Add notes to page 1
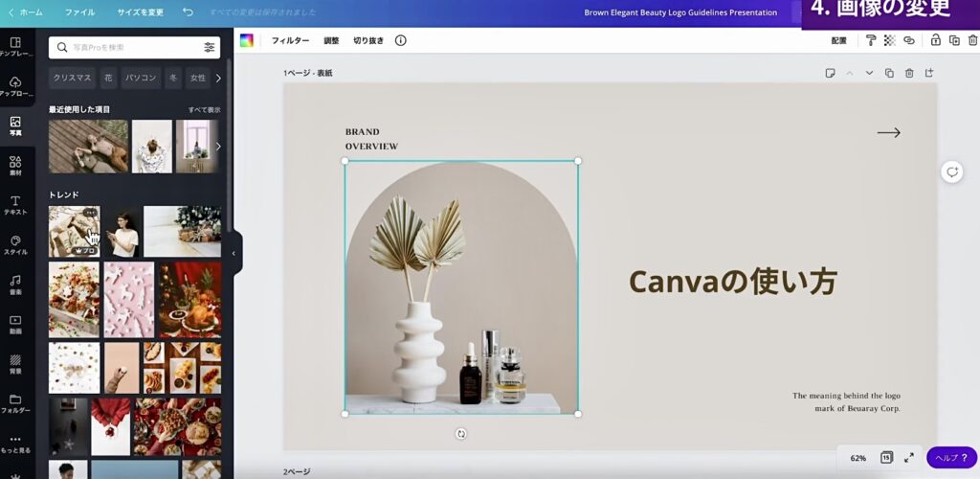Image resolution: width=980 pixels, height=479 pixels. click(x=830, y=73)
